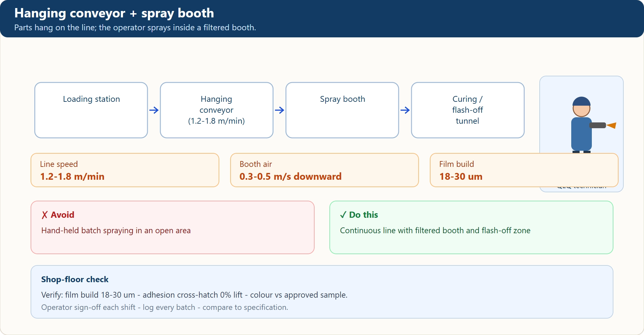Viewport: 644px width, 335px height.
Task: Click the "Line speed" label
Action: pos(59,164)
